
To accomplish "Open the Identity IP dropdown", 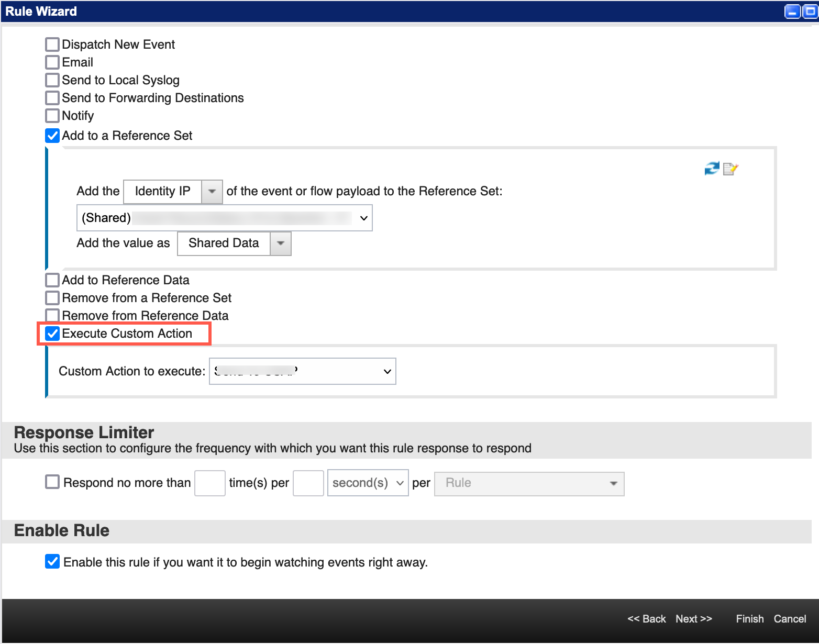I will (x=212, y=192).
